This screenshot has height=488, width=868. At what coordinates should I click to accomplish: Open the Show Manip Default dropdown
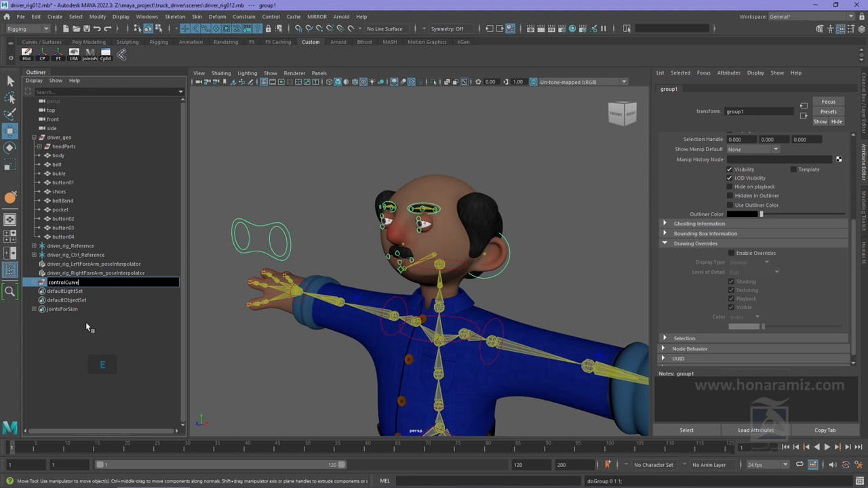[x=753, y=149]
